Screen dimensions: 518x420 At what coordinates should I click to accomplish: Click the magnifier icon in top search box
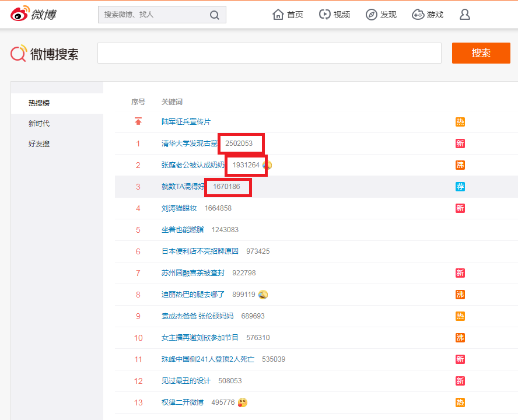pos(215,15)
